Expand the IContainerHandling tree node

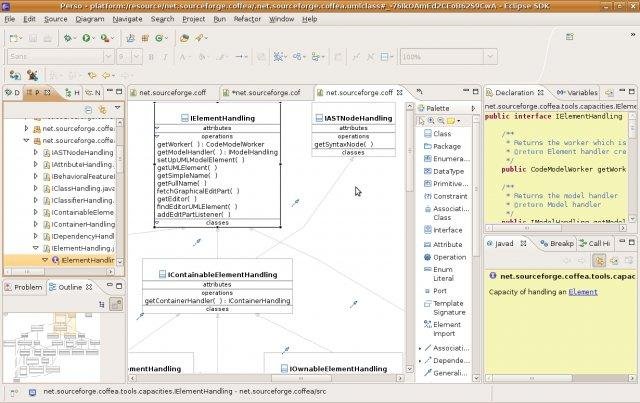pyautogui.click(x=36, y=225)
